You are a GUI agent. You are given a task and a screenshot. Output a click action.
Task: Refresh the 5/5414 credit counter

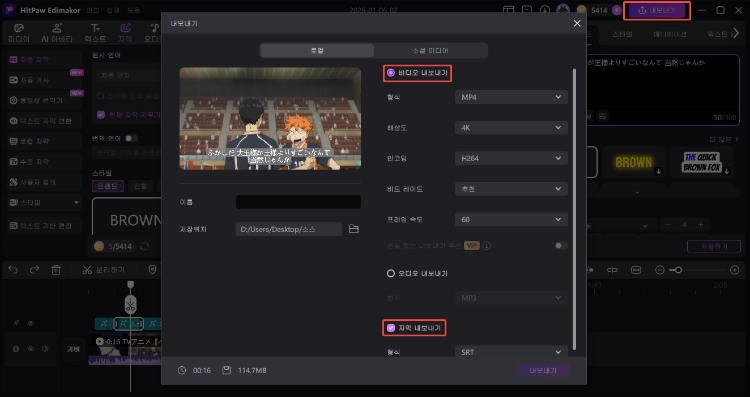click(144, 246)
